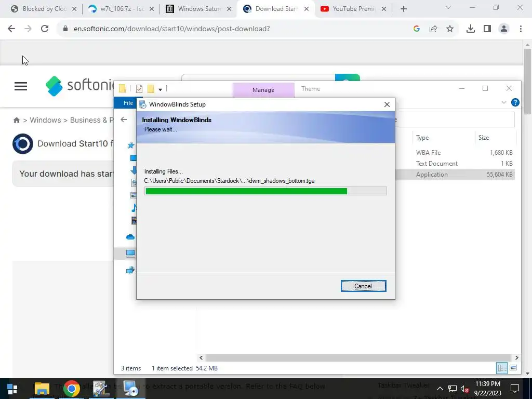The image size is (532, 399).
Task: Click the Softonic logo
Action: point(79,86)
